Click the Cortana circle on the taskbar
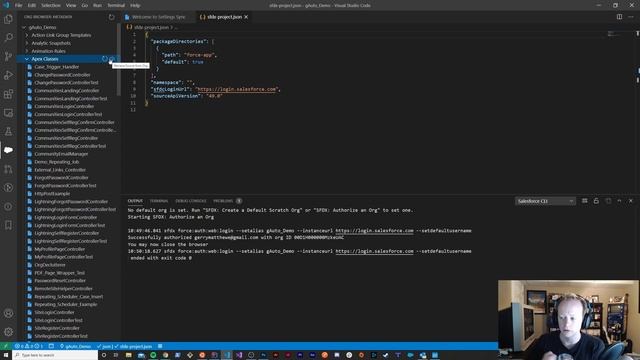 click(104, 355)
